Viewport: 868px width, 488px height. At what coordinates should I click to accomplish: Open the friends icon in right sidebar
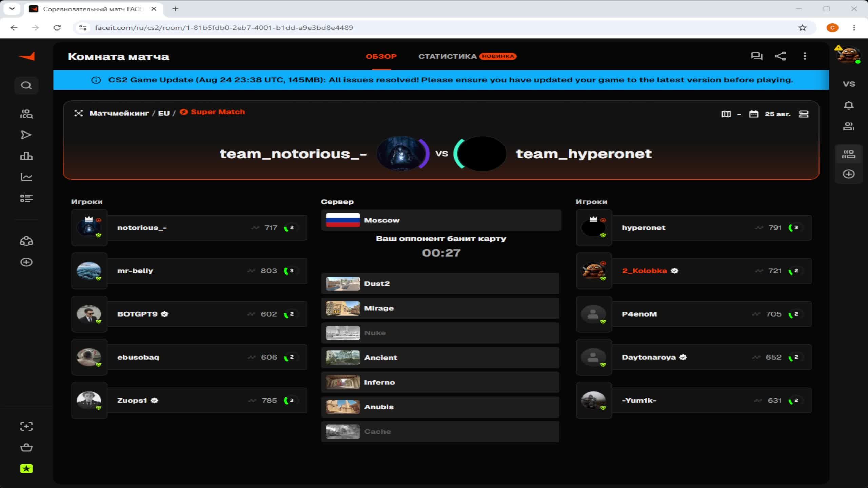849,127
